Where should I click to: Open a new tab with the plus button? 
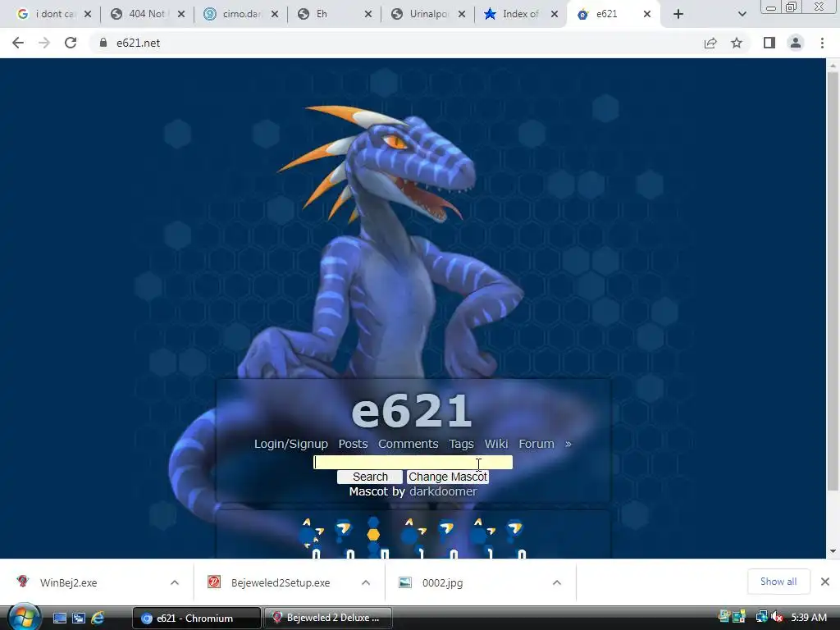678,14
